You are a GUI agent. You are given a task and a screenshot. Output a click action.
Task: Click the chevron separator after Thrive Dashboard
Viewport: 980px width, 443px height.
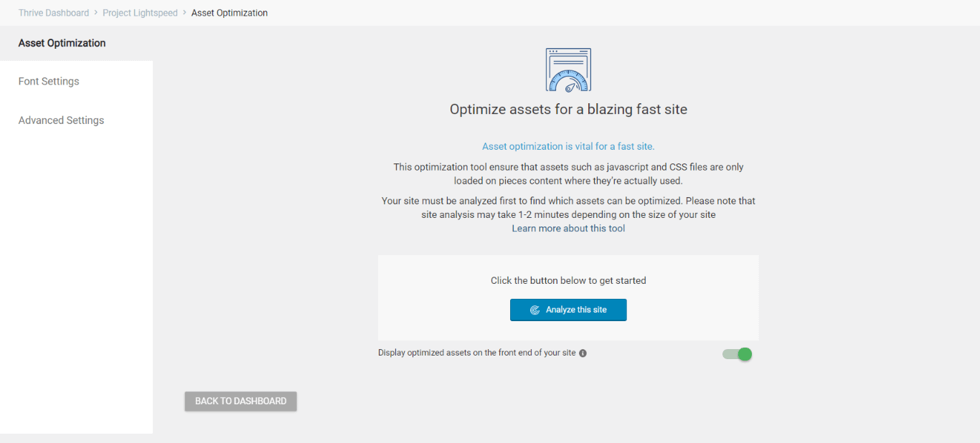click(x=96, y=13)
